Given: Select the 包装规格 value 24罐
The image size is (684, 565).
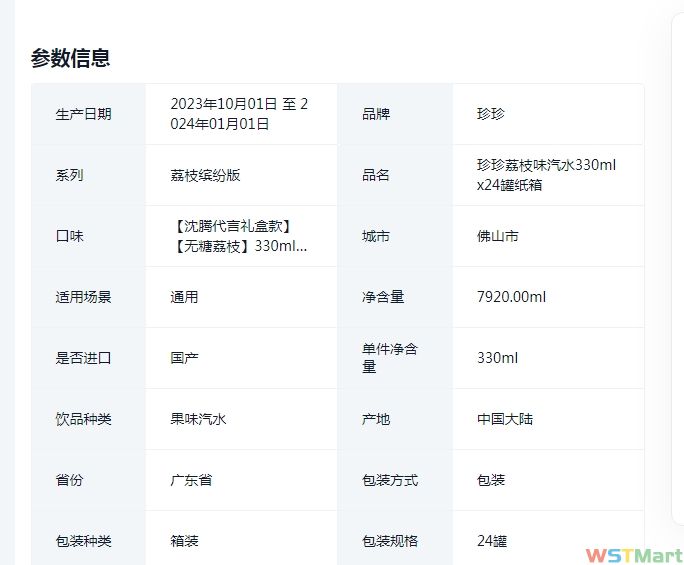Looking at the screenshot, I should click(x=492, y=541).
